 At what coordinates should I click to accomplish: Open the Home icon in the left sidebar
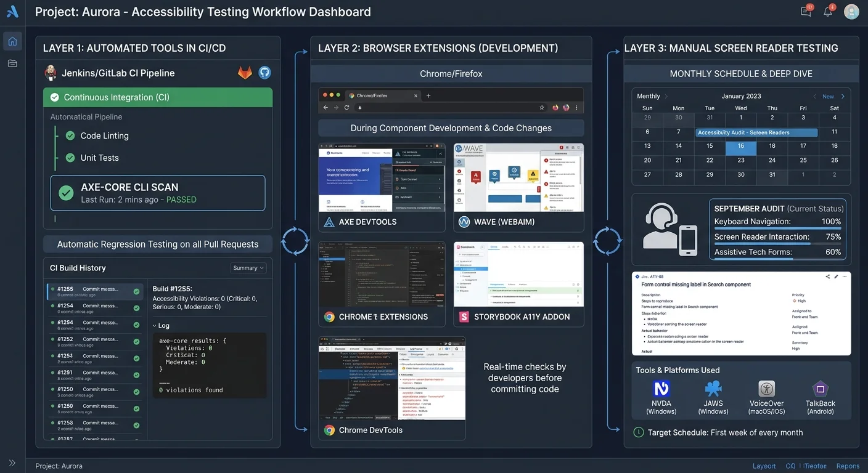click(x=12, y=41)
